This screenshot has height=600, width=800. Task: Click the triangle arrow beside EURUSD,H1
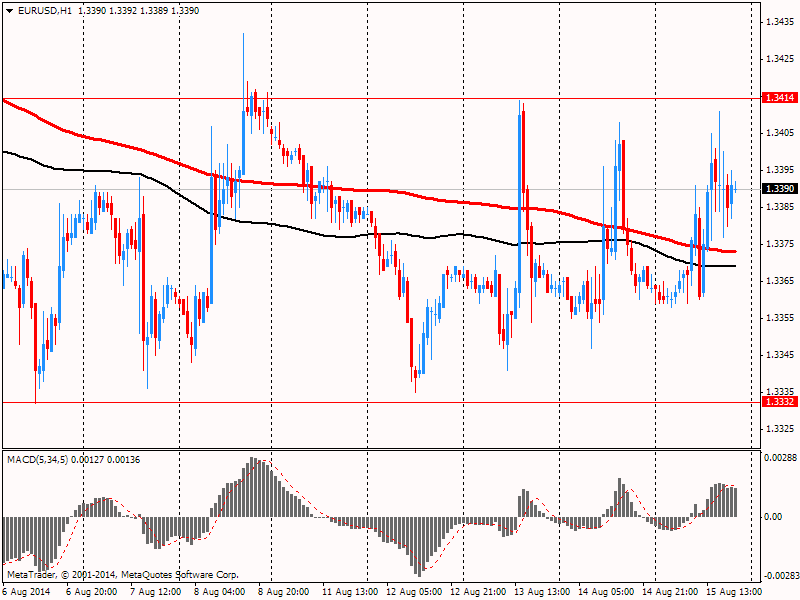[9, 10]
